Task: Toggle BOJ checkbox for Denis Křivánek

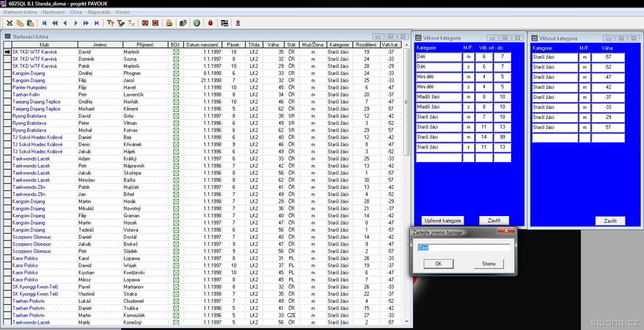Action: click(176, 144)
